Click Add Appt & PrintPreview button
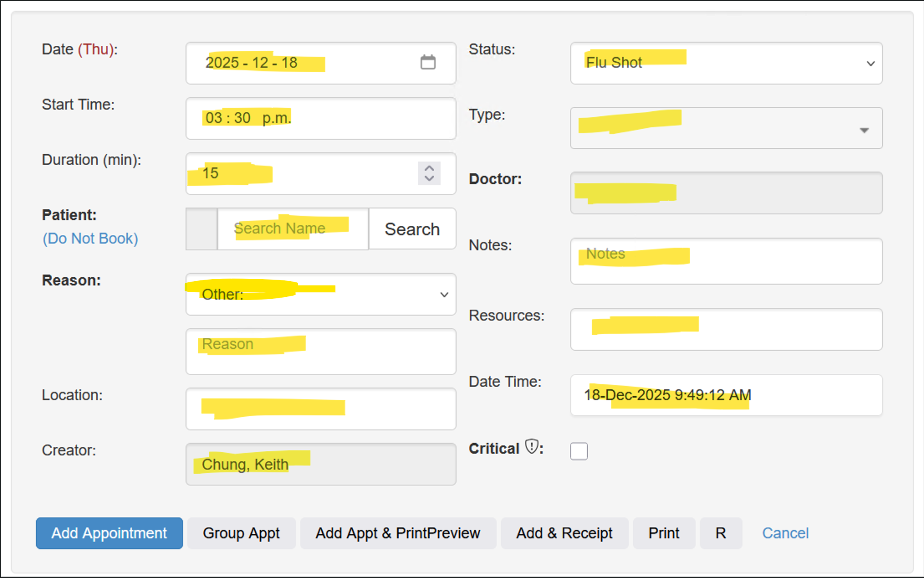The height and width of the screenshot is (578, 924). tap(398, 533)
